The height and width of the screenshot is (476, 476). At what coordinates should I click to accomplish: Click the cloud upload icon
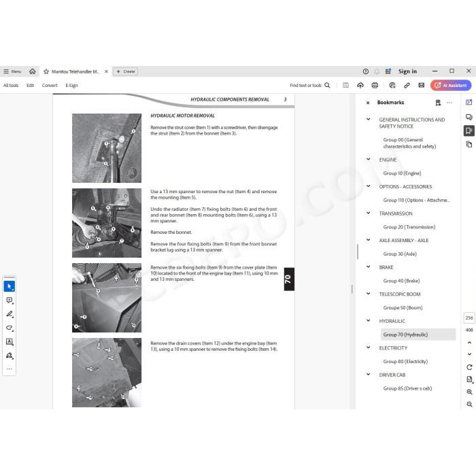(360, 85)
